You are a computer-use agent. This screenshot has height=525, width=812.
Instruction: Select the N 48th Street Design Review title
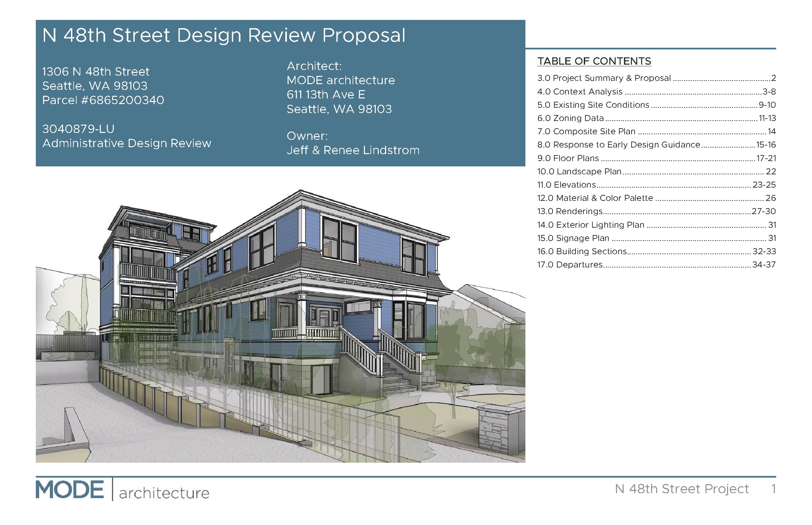tap(224, 35)
